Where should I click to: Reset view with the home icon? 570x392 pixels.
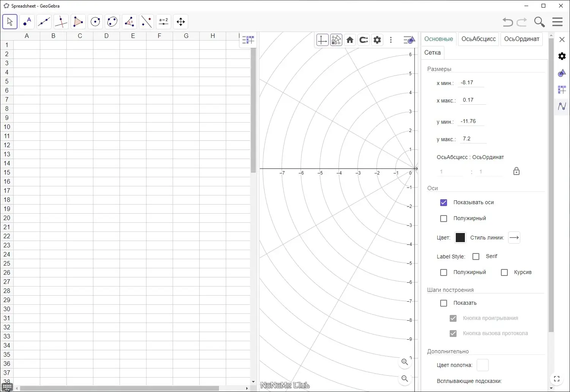[x=350, y=40]
